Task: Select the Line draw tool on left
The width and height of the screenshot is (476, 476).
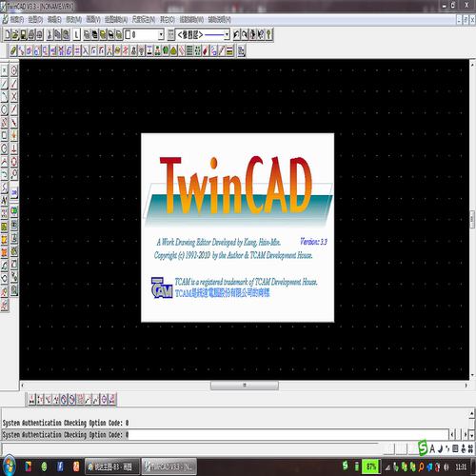Action: pyautogui.click(x=4, y=84)
